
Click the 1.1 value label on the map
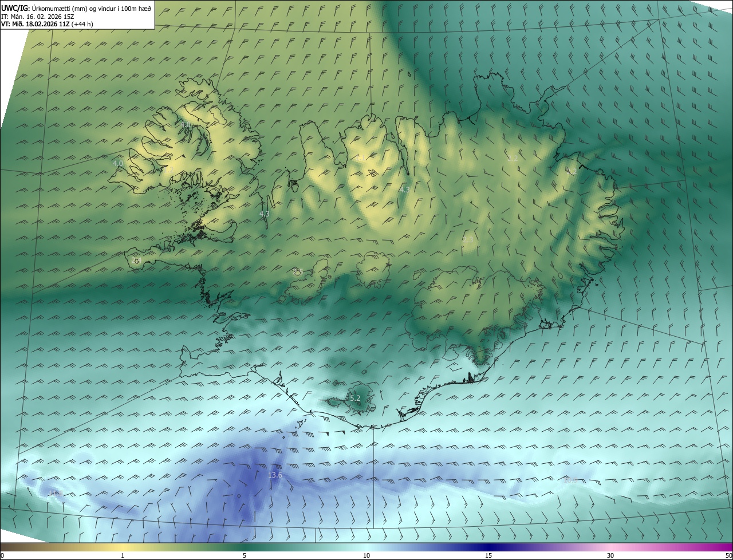click(x=361, y=157)
